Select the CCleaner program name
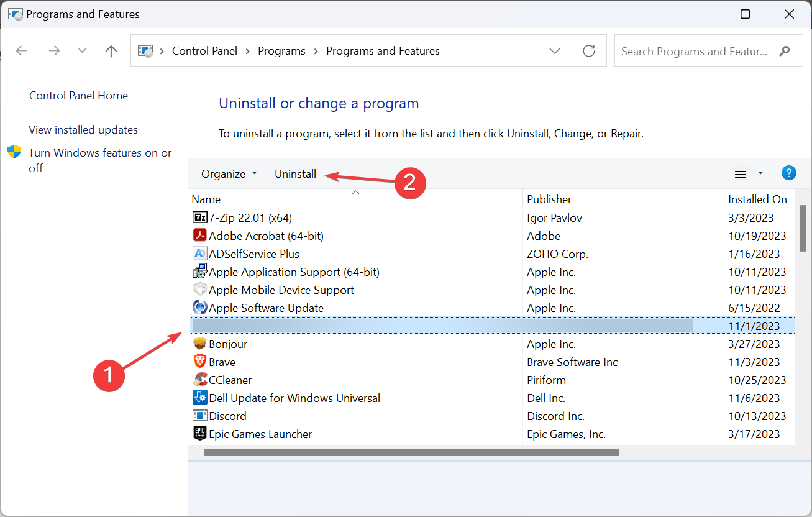The width and height of the screenshot is (812, 517). 230,380
